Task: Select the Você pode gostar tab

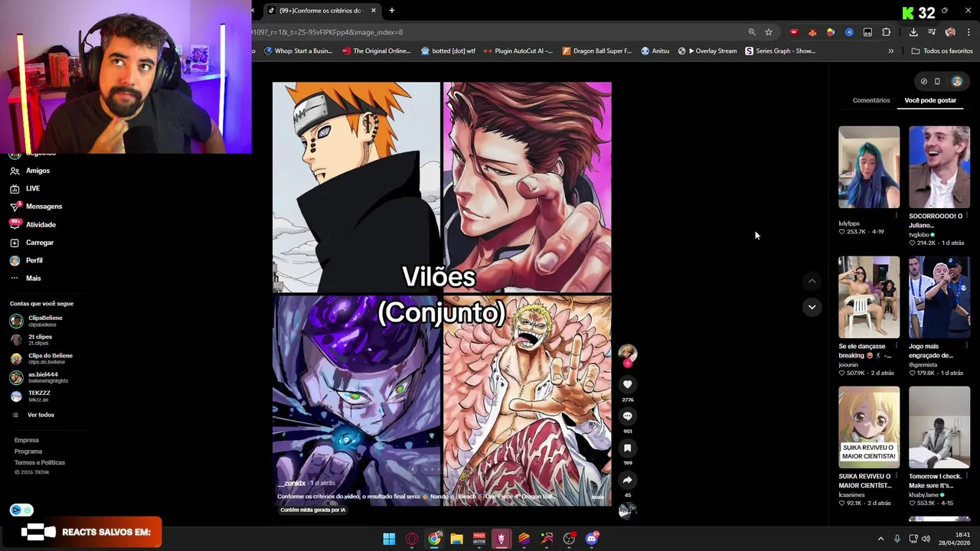Action: coord(930,100)
